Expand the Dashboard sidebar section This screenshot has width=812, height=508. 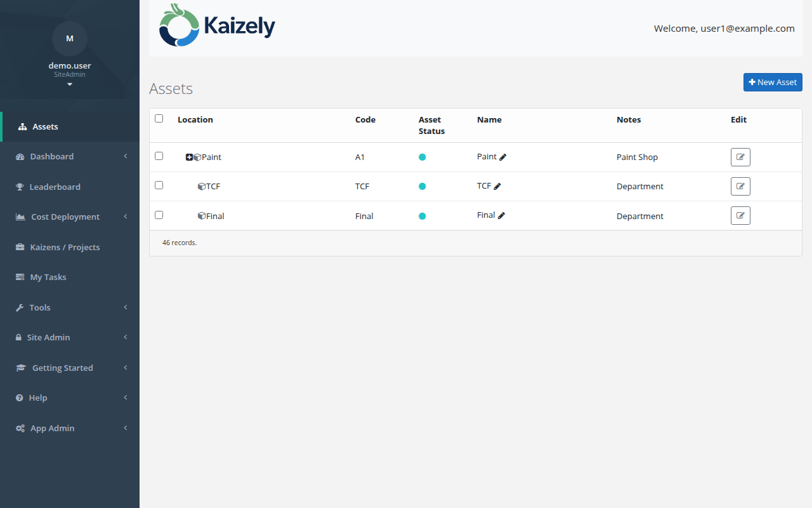(x=51, y=156)
